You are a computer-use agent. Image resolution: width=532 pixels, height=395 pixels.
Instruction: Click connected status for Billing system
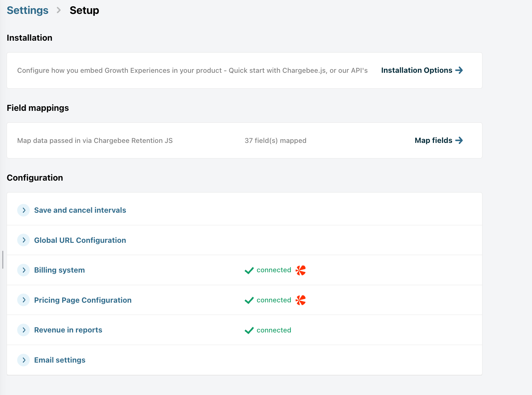[x=274, y=270]
